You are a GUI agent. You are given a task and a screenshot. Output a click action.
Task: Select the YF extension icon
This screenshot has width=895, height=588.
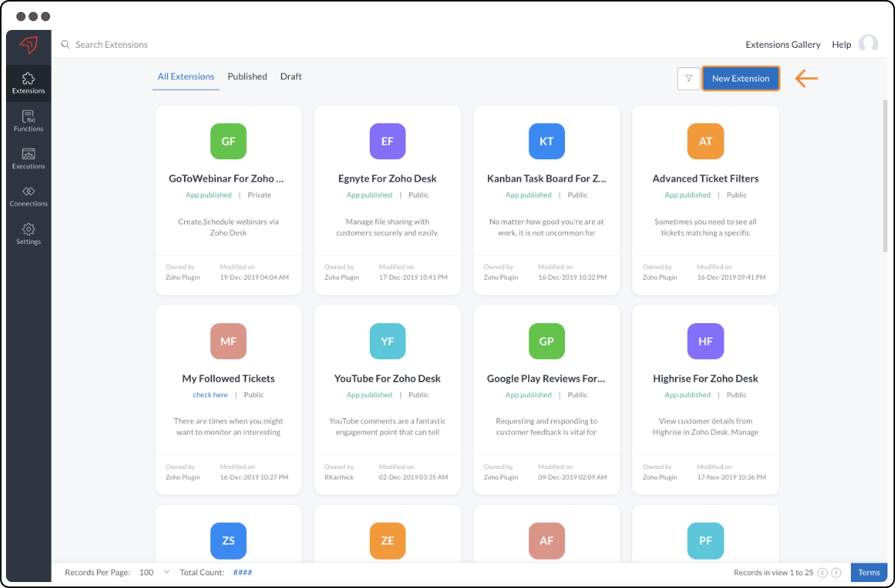(x=388, y=341)
